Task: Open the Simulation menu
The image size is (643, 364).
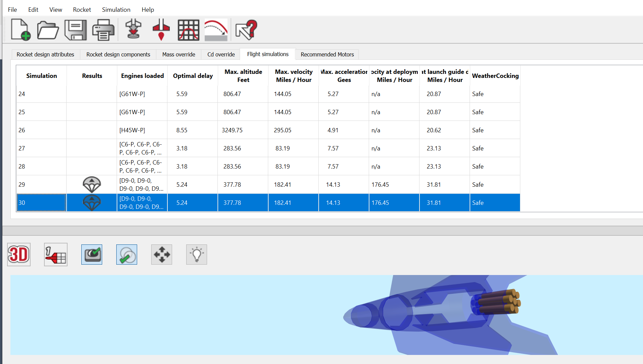Action: pyautogui.click(x=116, y=10)
